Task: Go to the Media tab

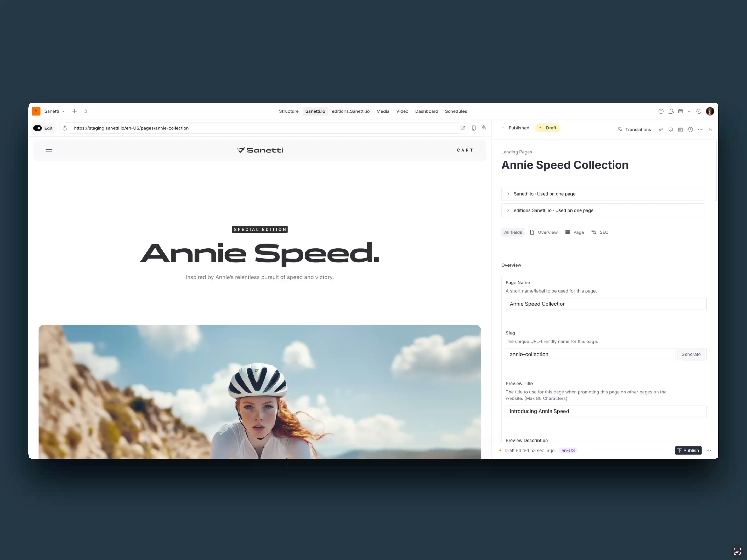Action: (383, 111)
